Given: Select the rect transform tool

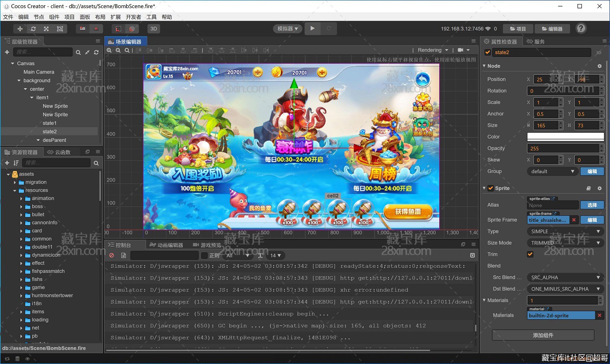Looking at the screenshot, I should (x=60, y=29).
